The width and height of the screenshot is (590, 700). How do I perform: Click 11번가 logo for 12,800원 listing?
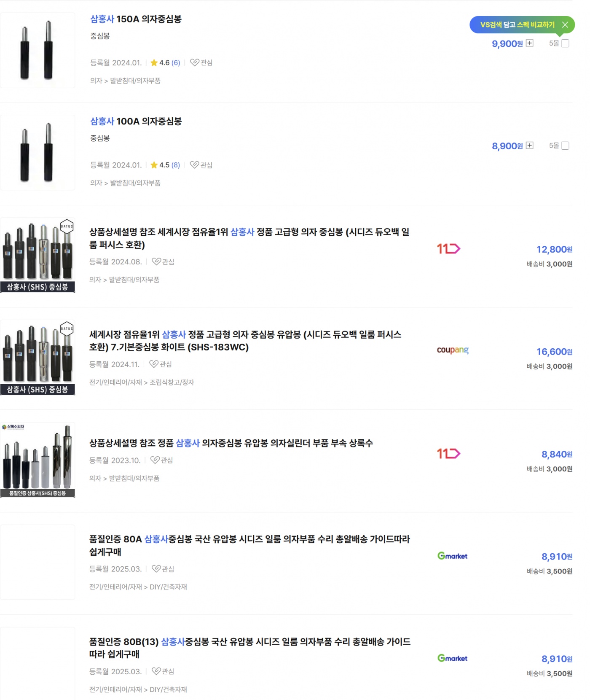[448, 249]
